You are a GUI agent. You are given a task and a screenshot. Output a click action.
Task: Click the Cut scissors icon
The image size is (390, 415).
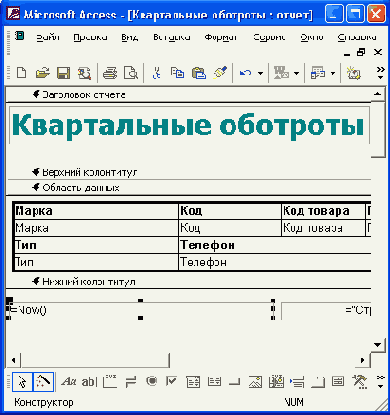156,72
